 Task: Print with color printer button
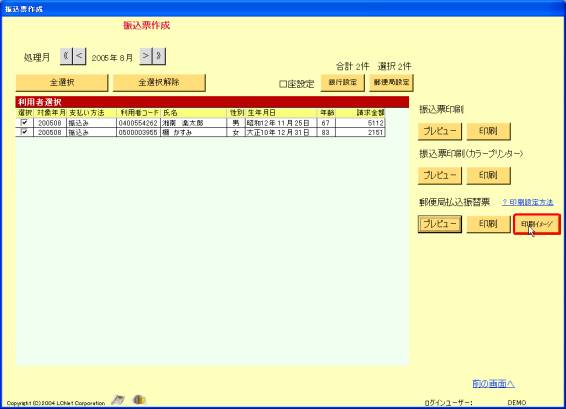point(488,175)
